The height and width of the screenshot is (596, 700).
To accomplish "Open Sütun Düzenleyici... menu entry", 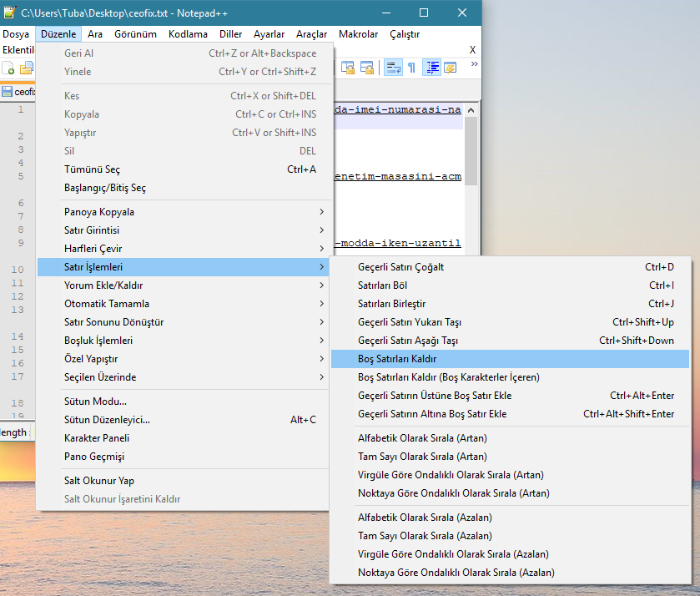I will [184, 420].
